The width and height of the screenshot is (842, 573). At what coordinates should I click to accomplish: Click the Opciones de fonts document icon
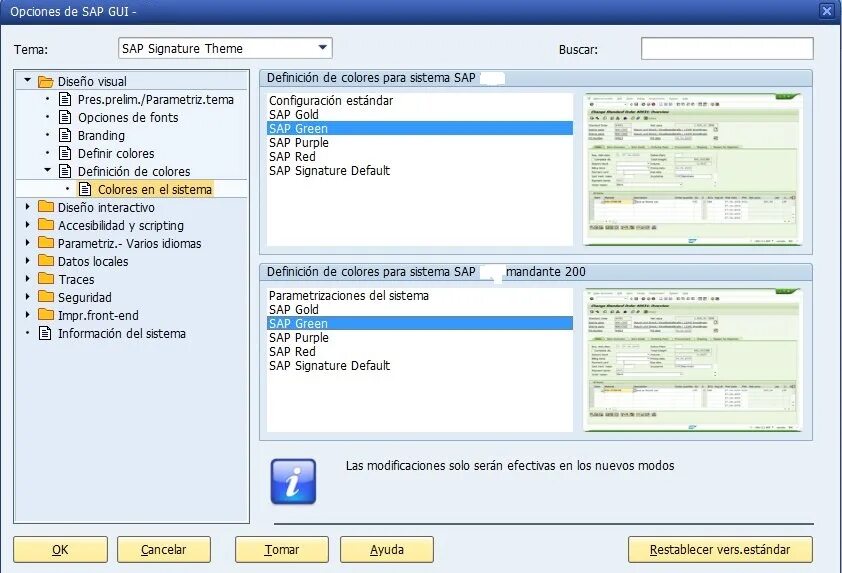(x=65, y=117)
